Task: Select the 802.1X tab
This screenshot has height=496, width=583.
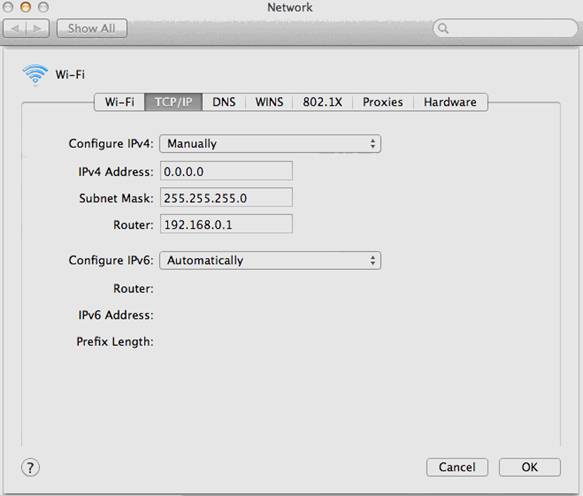Action: [x=322, y=102]
